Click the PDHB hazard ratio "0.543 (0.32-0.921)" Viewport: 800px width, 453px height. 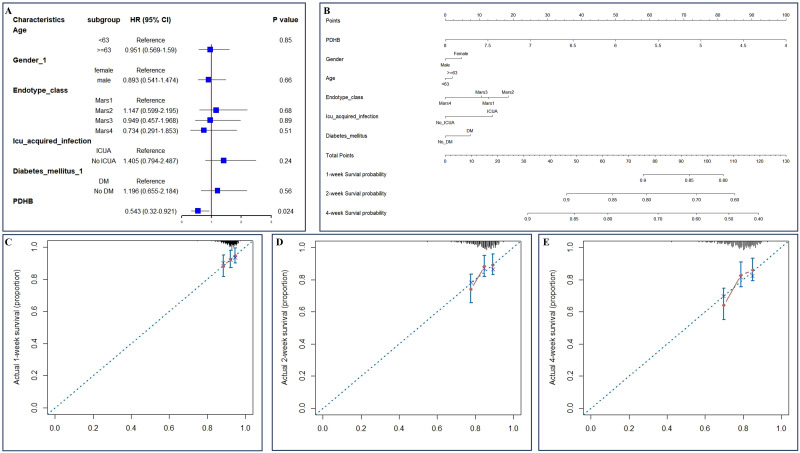click(151, 211)
